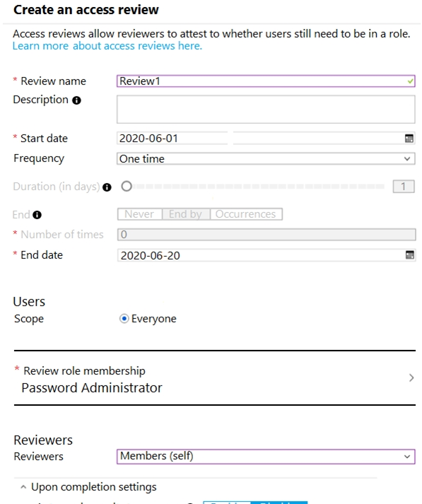422x504 pixels.
Task: Click the End info icon
Action: click(x=37, y=215)
